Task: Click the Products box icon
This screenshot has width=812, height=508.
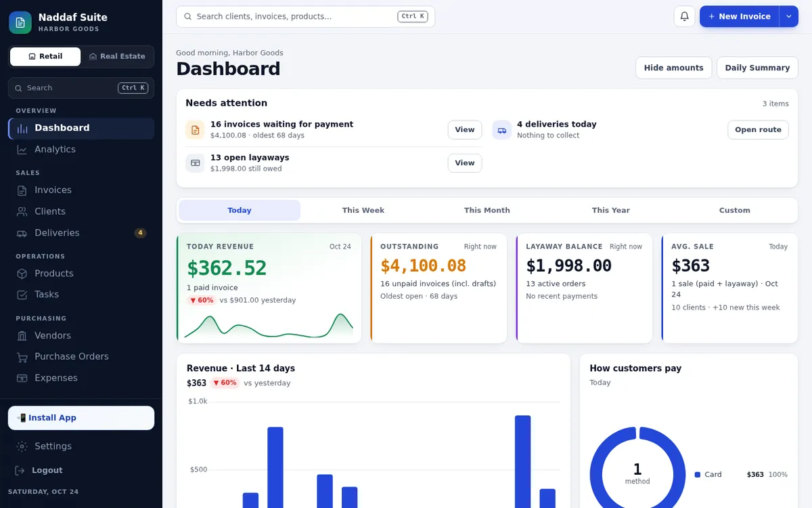Action: (22, 274)
